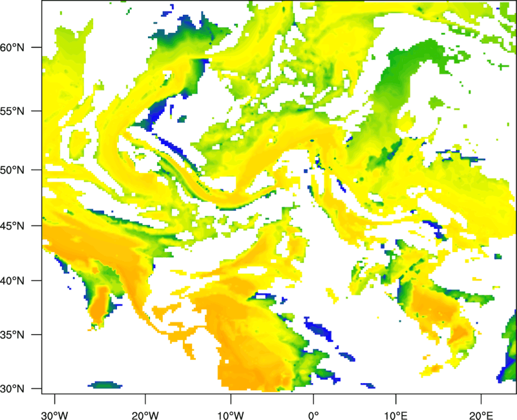Click the 60°N latitude label
Screen dimensions: 517x420
coord(12,47)
